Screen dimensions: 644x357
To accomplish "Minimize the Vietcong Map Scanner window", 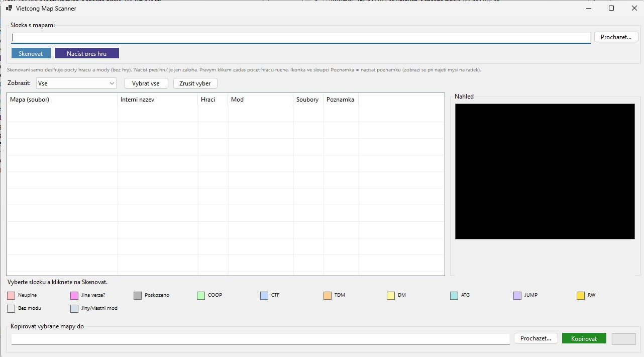I will (x=588, y=8).
